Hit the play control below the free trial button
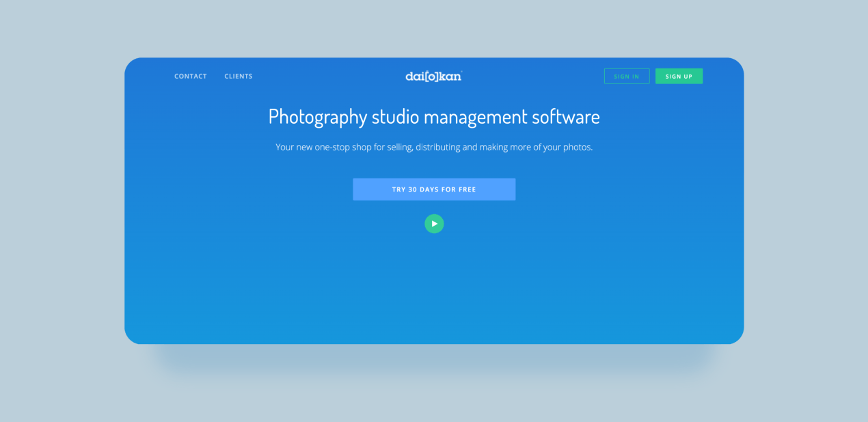This screenshot has width=868, height=422. tap(434, 224)
